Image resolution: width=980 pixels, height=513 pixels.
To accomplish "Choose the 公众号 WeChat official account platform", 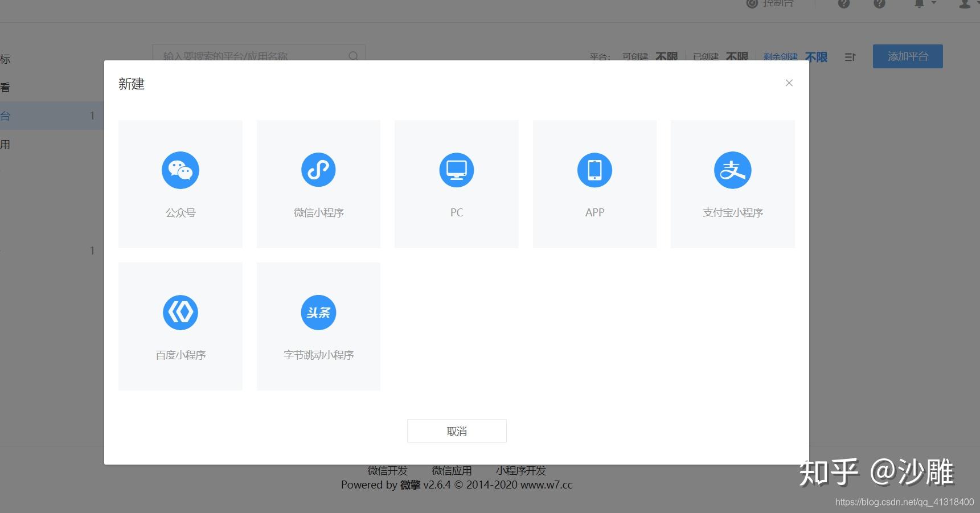I will [x=180, y=183].
